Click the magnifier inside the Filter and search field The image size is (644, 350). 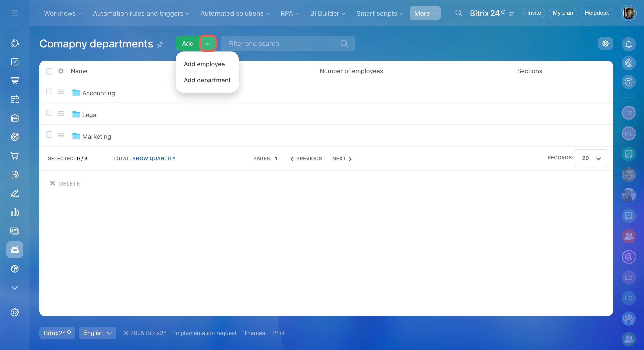point(344,43)
